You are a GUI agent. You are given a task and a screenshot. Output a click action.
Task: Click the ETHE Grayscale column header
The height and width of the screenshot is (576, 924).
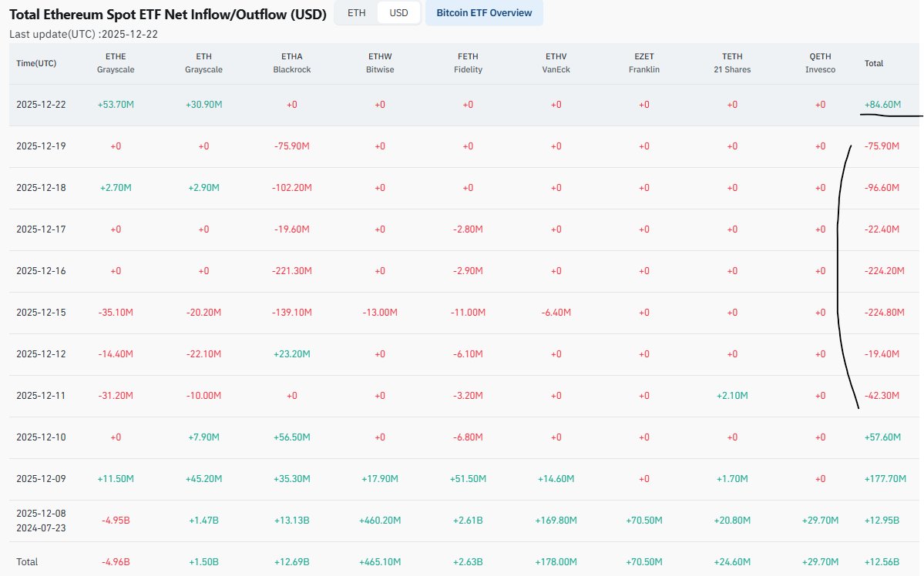(115, 63)
